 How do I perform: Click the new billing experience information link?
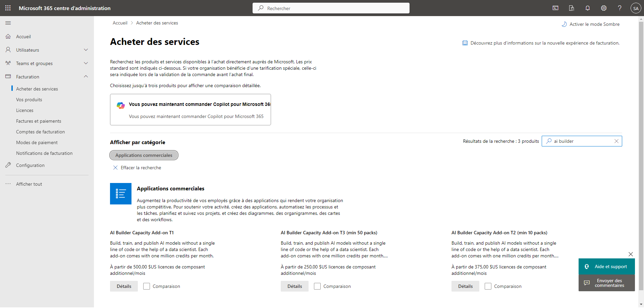click(x=545, y=43)
